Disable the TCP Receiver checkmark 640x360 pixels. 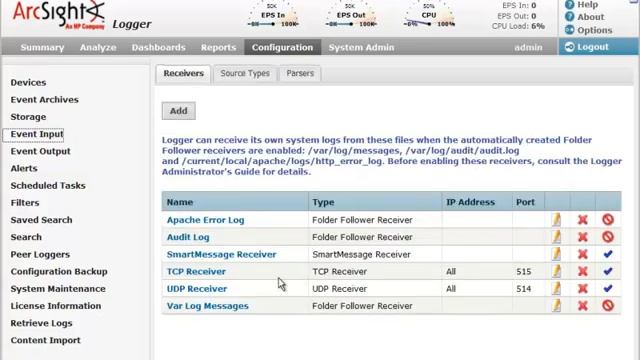[x=608, y=271]
